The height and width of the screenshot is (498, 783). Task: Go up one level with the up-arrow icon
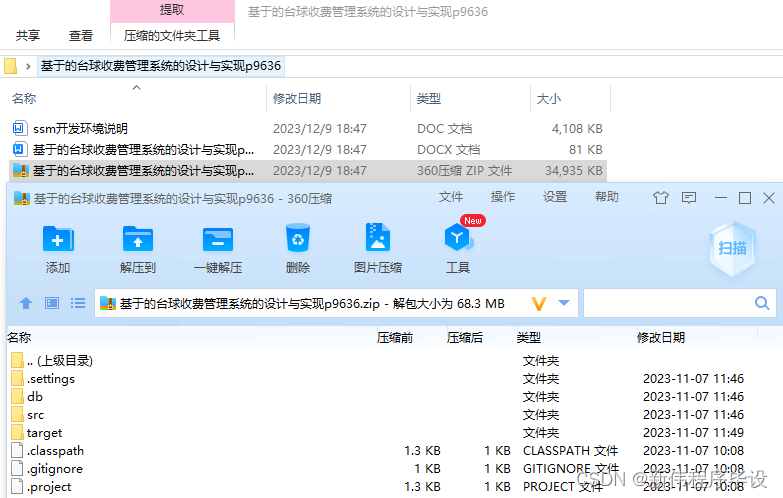tap(26, 303)
